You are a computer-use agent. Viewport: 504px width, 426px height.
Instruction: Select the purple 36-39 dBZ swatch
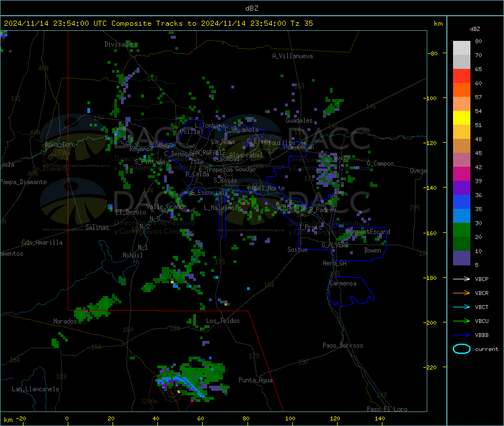[x=461, y=188]
